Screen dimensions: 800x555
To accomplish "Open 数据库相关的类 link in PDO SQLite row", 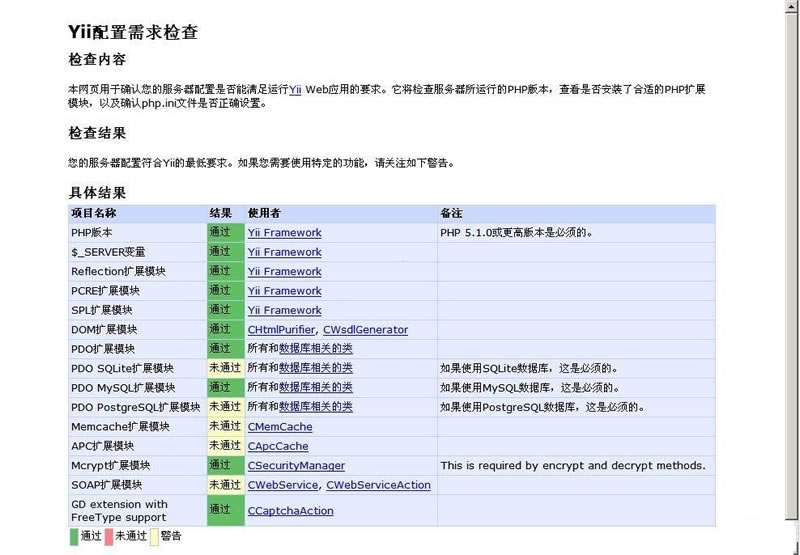I will pyautogui.click(x=316, y=368).
